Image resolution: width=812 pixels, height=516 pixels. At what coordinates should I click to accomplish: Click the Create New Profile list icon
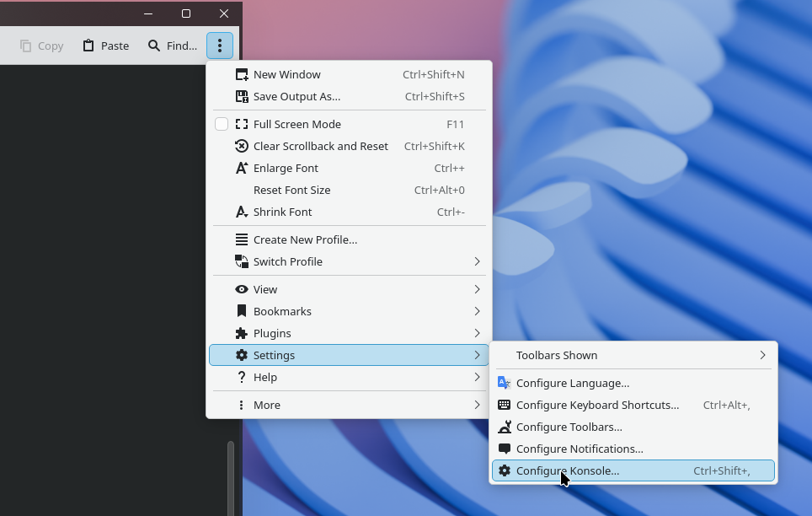pyautogui.click(x=241, y=239)
